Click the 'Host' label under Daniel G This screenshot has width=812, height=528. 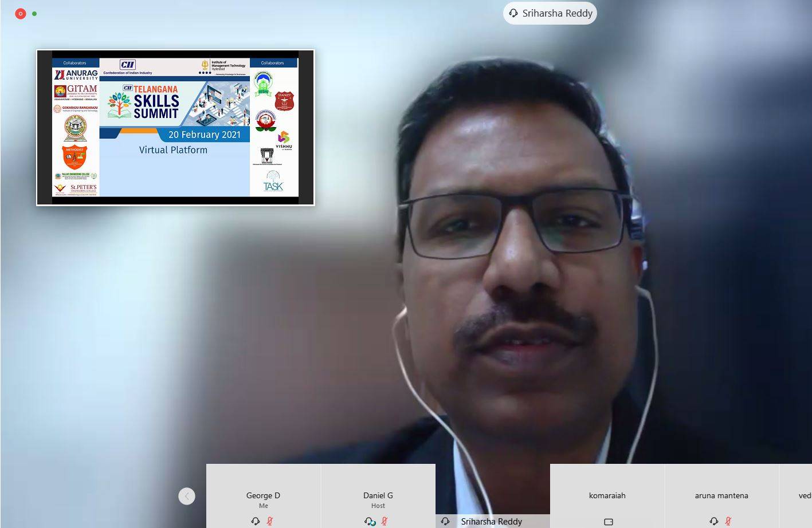[x=378, y=506]
